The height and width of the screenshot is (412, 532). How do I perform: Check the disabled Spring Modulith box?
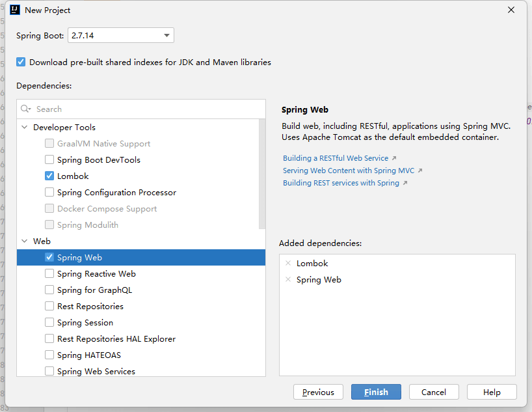click(x=49, y=225)
